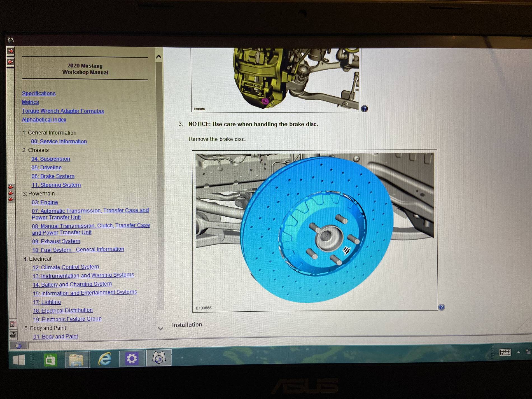Open 13: Instrumentation and Warning Systems
The image size is (532, 399).
83,276
